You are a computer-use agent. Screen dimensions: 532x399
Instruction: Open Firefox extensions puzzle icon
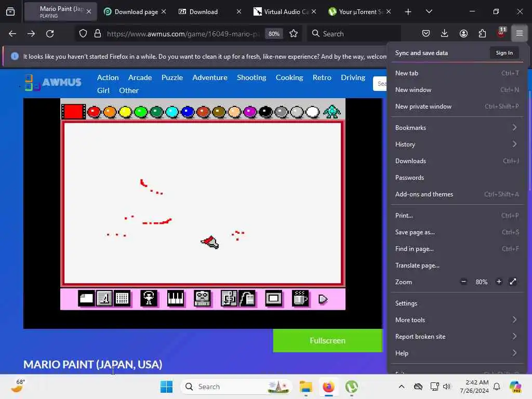(x=482, y=33)
